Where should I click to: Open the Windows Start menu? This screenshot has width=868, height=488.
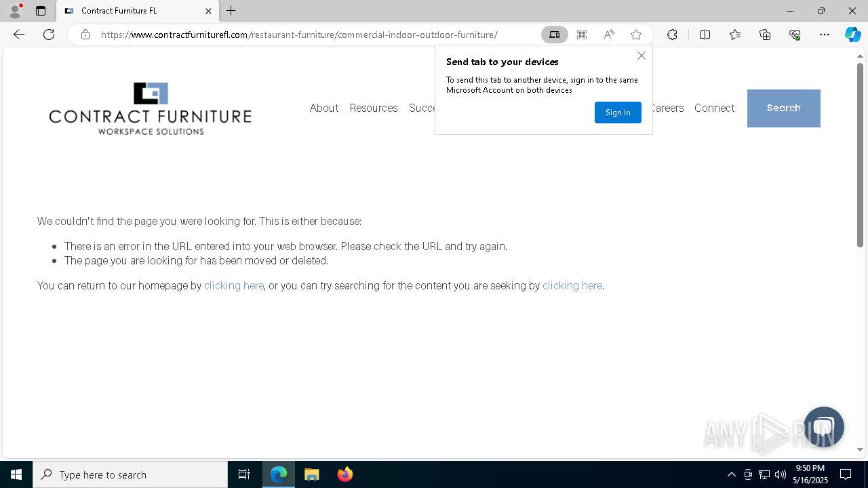pos(16,474)
